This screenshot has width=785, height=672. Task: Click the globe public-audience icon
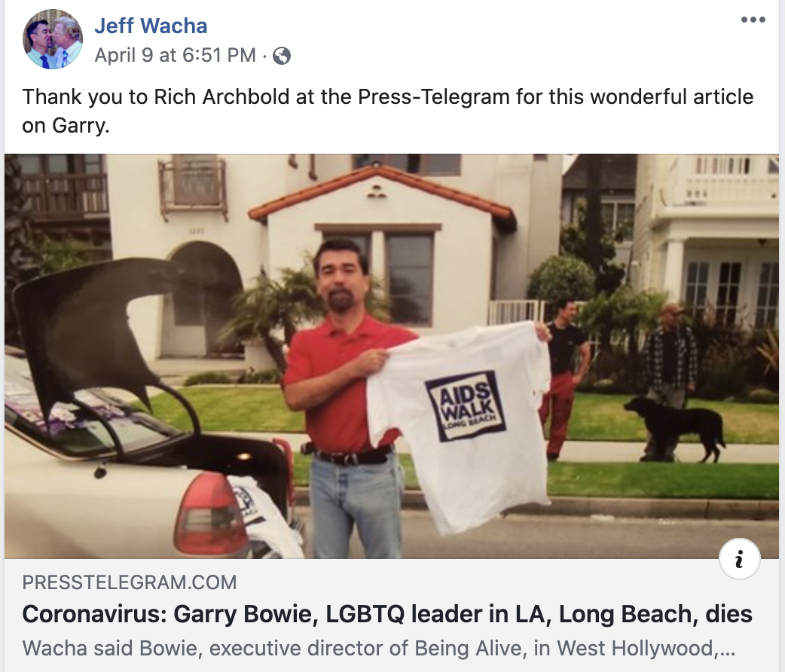pyautogui.click(x=281, y=56)
